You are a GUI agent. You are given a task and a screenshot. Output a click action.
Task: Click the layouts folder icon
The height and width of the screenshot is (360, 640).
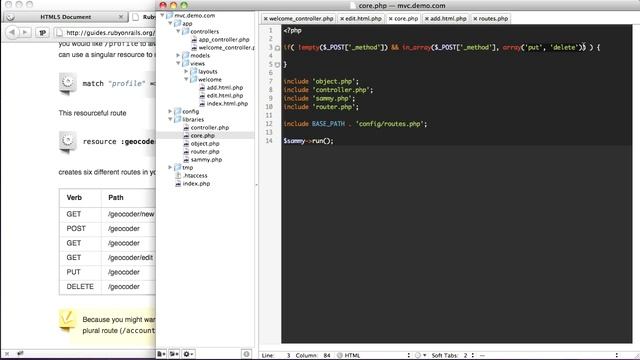tap(194, 71)
